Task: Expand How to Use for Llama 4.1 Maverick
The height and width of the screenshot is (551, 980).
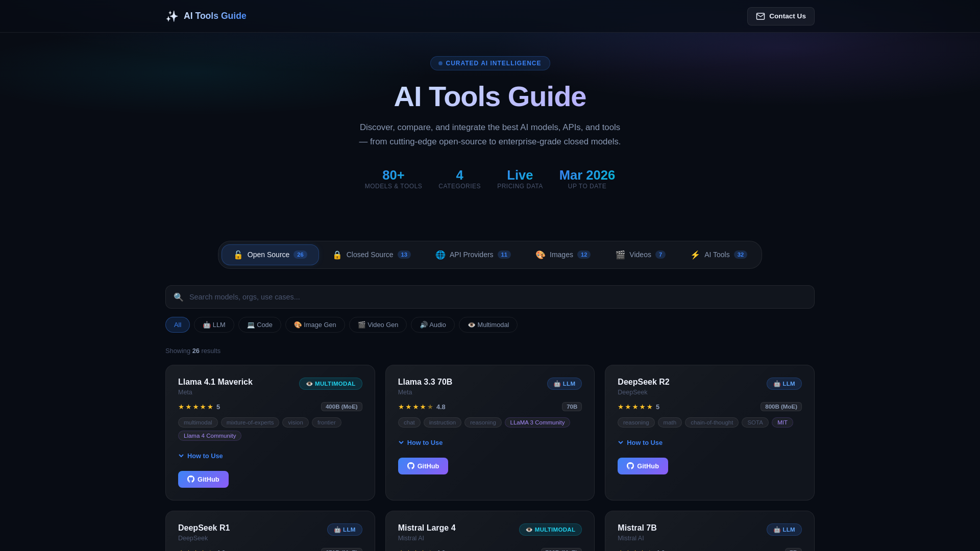Action: coord(201,456)
